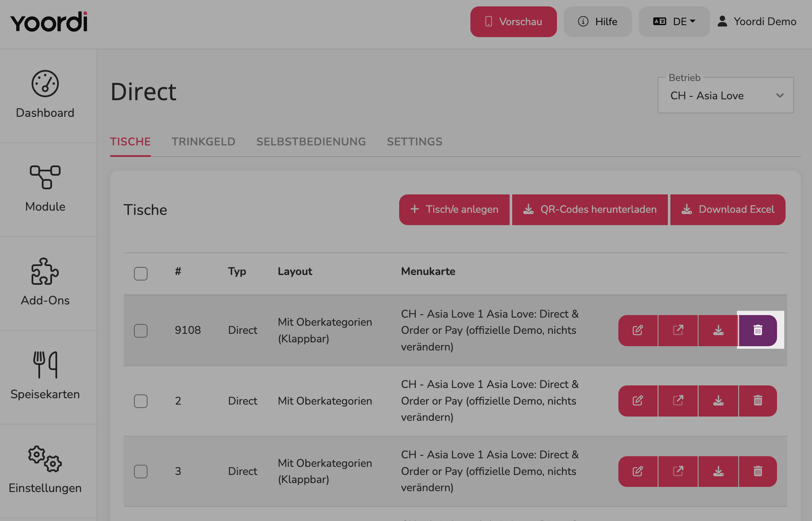Click QR-Codes herunterladen button
This screenshot has height=521, width=812.
(590, 210)
